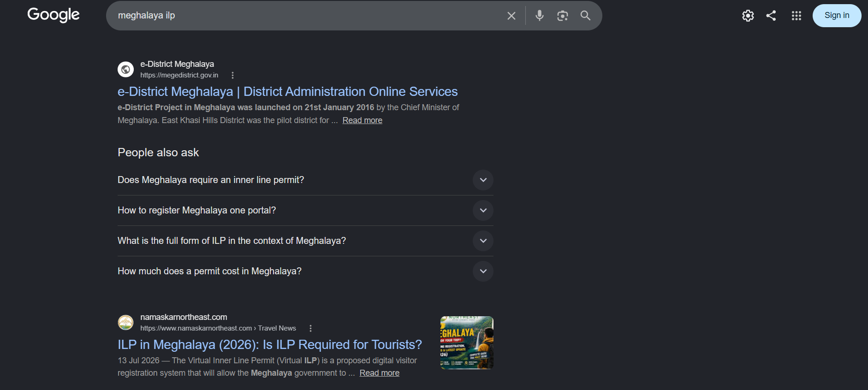Click Read more on the ILP in Meghalaya snippet
The image size is (868, 390).
pyautogui.click(x=379, y=373)
